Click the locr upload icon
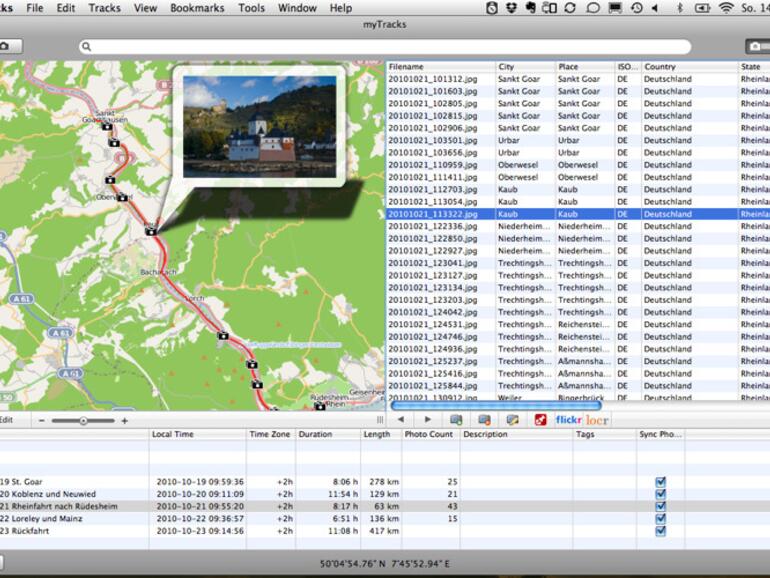770x578 pixels. coord(596,420)
